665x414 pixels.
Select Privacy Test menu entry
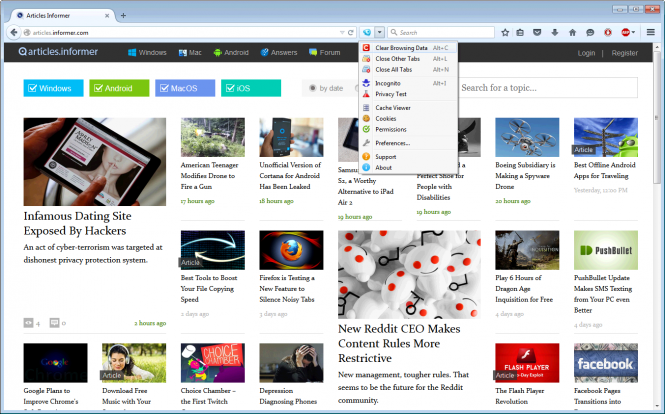pos(408,94)
